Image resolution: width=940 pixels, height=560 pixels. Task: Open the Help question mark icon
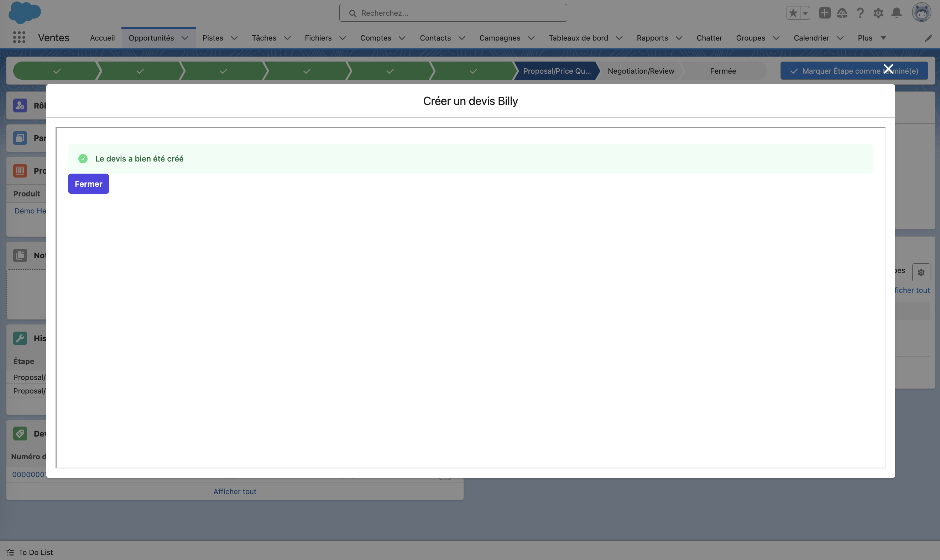click(x=860, y=13)
